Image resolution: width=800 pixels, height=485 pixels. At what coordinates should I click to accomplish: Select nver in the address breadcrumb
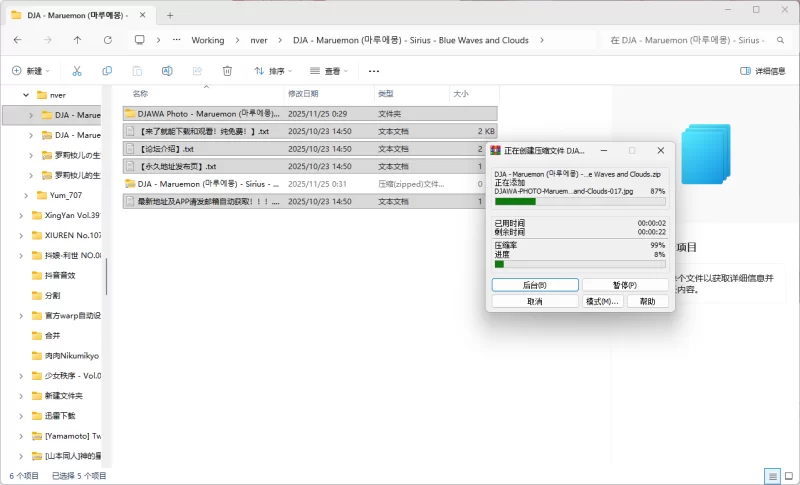coord(259,40)
